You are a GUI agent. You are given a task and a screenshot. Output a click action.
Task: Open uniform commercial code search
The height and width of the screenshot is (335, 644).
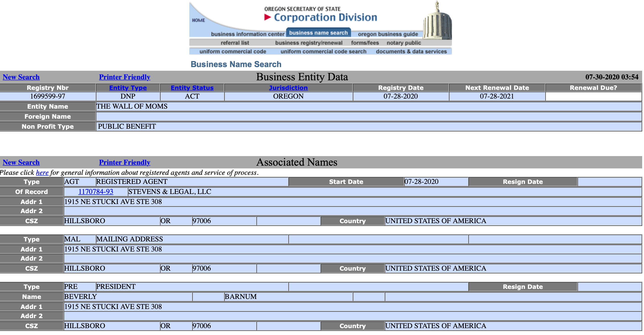tap(323, 52)
